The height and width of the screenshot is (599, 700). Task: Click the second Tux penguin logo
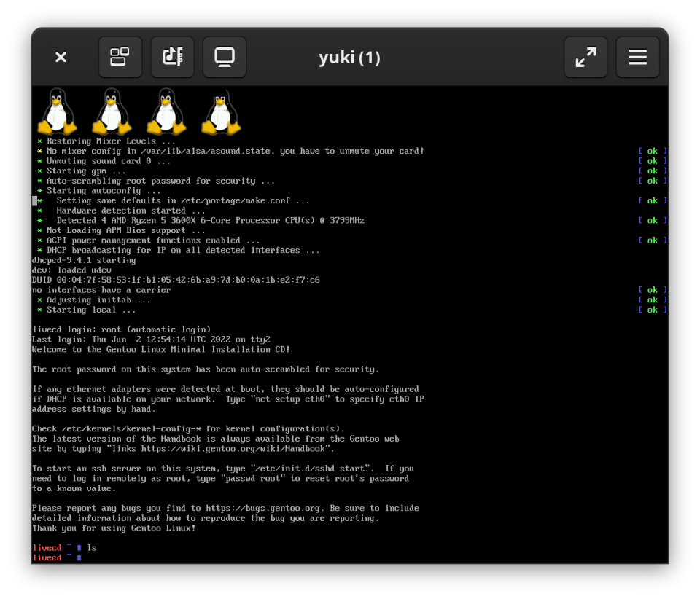click(111, 111)
